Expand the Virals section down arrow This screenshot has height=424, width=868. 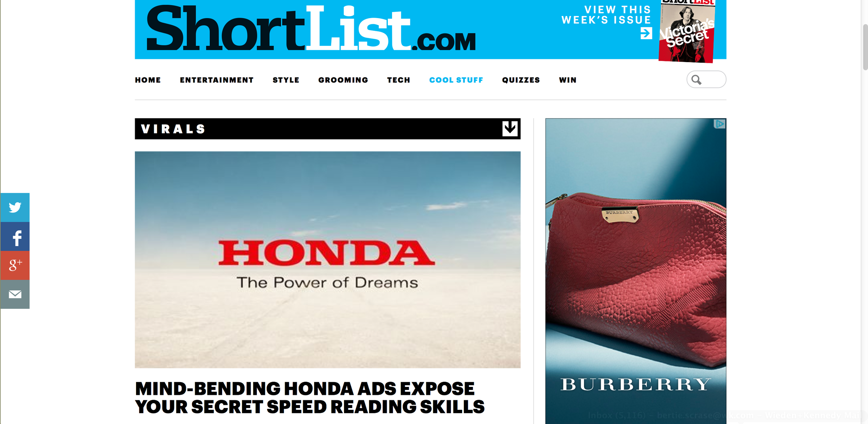click(x=510, y=129)
